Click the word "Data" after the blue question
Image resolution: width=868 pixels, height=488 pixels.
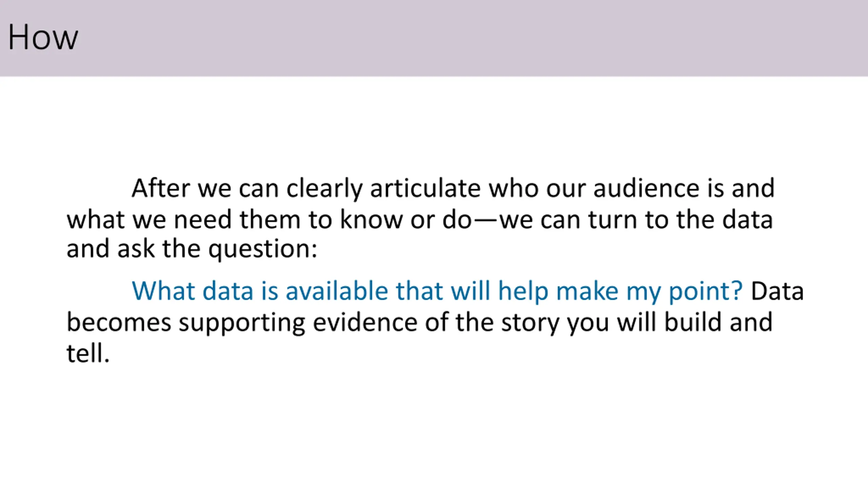pyautogui.click(x=777, y=291)
